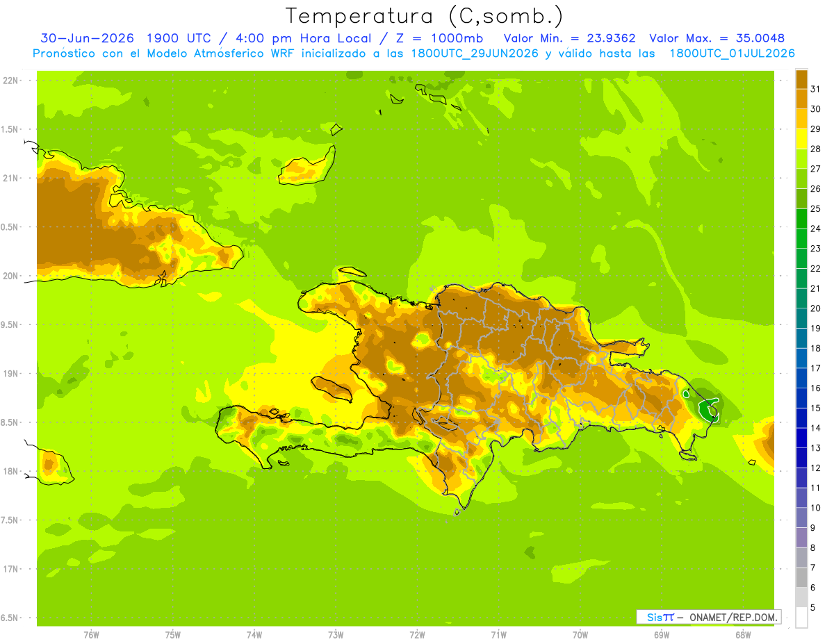Click the '76W' longitude label
Image resolution: width=834 pixels, height=644 pixels.
click(x=91, y=635)
